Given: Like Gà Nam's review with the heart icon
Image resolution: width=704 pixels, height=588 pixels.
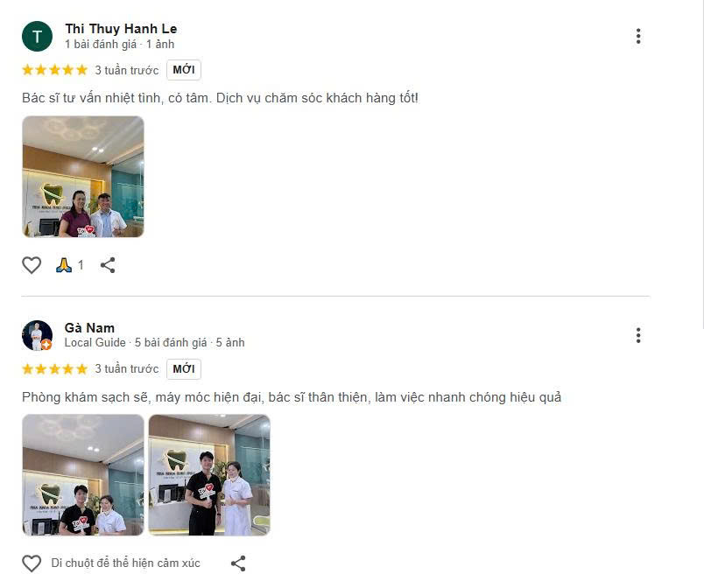Looking at the screenshot, I should tap(32, 563).
